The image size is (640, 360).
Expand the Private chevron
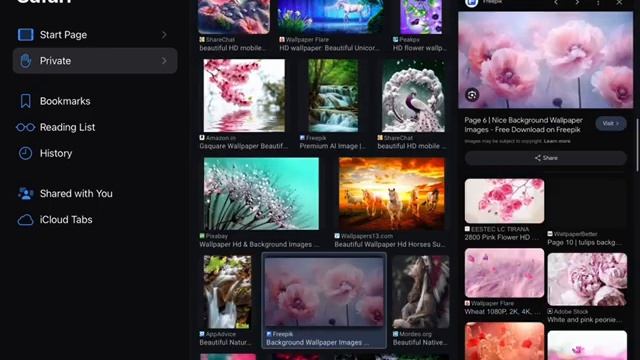point(164,61)
